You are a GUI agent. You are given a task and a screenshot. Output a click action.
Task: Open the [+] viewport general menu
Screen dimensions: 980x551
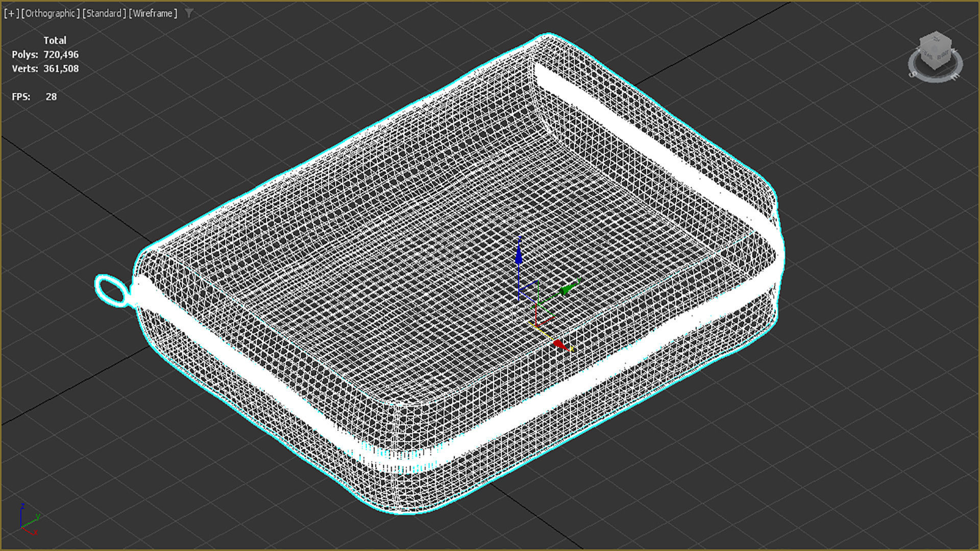pyautogui.click(x=11, y=13)
